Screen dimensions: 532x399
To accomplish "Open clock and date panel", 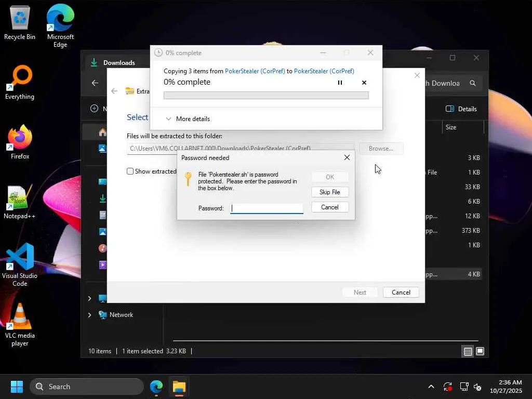I will pos(506,387).
